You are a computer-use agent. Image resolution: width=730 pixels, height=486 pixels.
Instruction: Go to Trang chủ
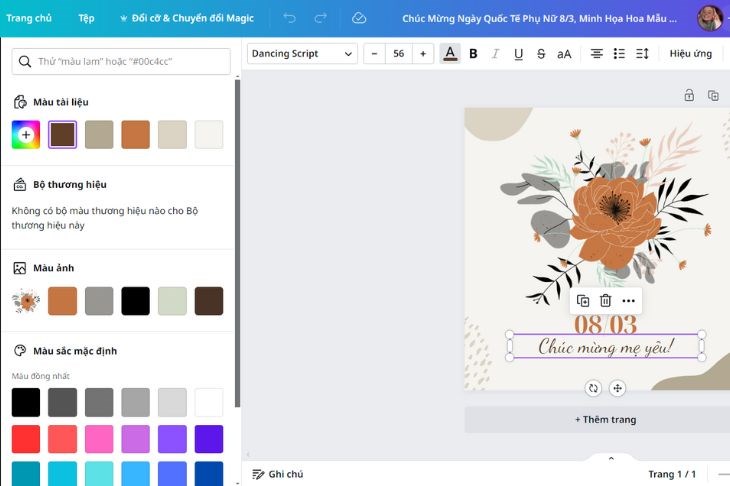[29, 18]
